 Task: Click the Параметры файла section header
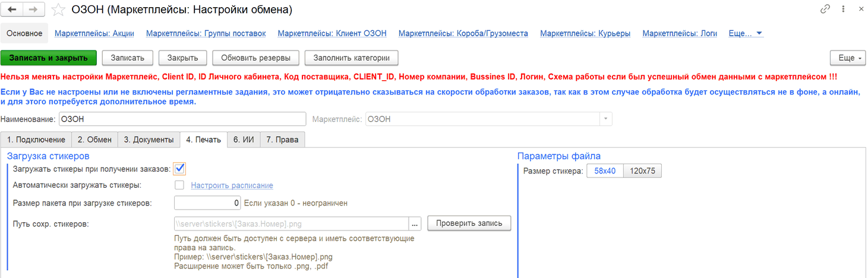(x=559, y=156)
